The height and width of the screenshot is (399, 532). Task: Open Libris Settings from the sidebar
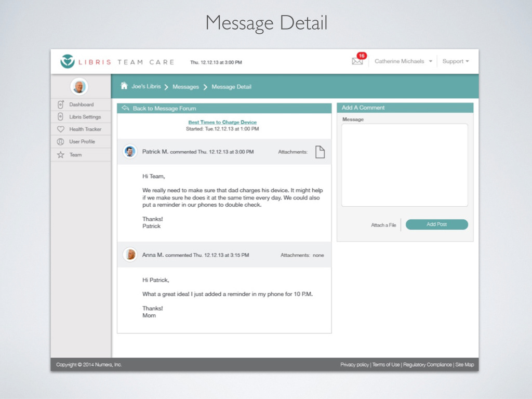click(81, 117)
